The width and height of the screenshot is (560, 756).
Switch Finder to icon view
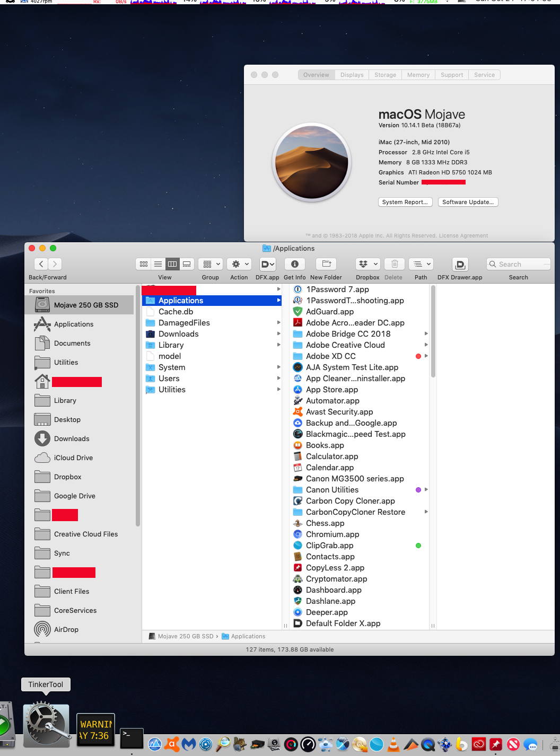(x=144, y=264)
